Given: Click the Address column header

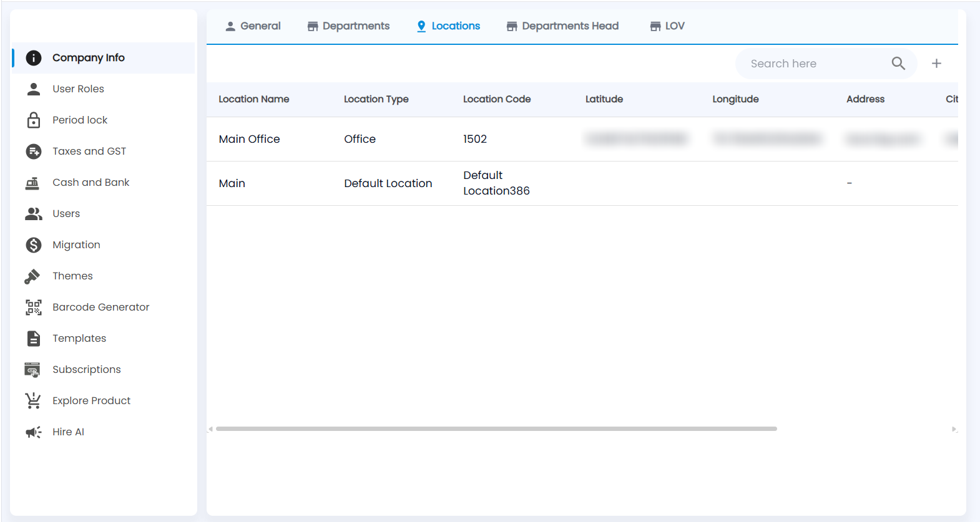Looking at the screenshot, I should (866, 99).
